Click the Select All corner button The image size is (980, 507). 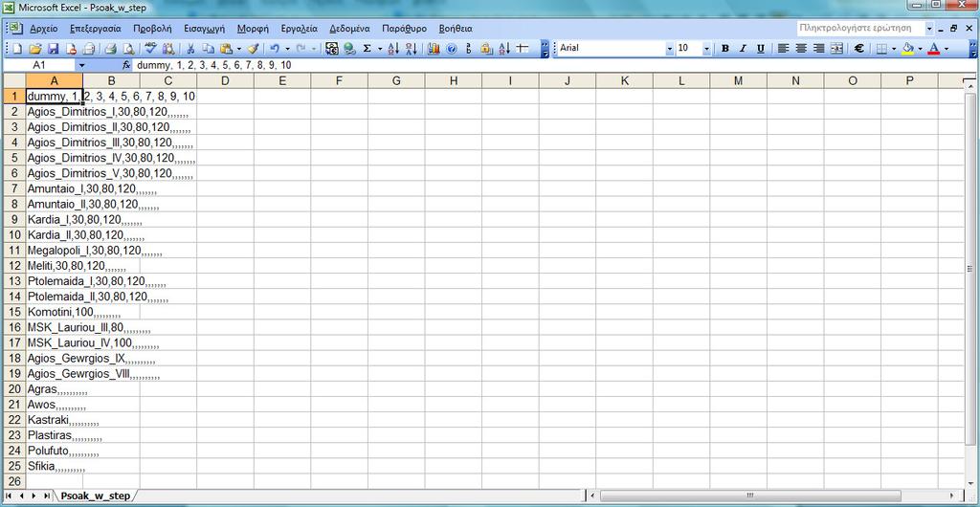[14, 80]
